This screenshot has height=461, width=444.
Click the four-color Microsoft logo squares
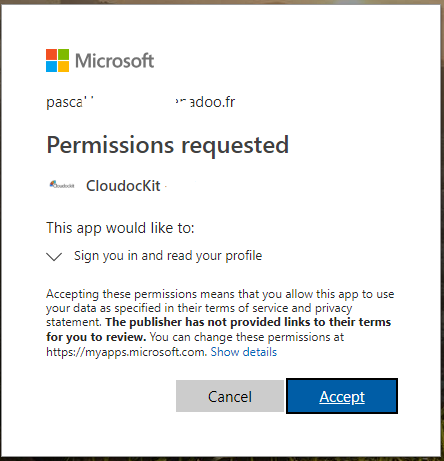coord(58,61)
